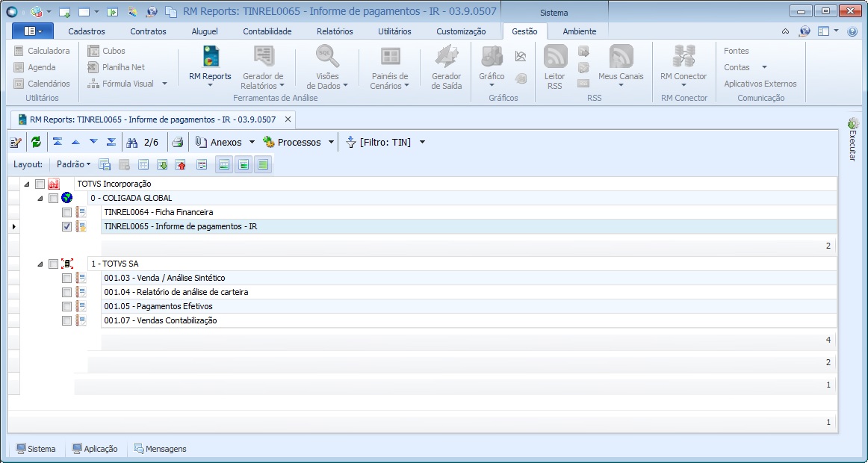Click the edit record icon in toolbar
868x463 pixels.
[x=16, y=143]
